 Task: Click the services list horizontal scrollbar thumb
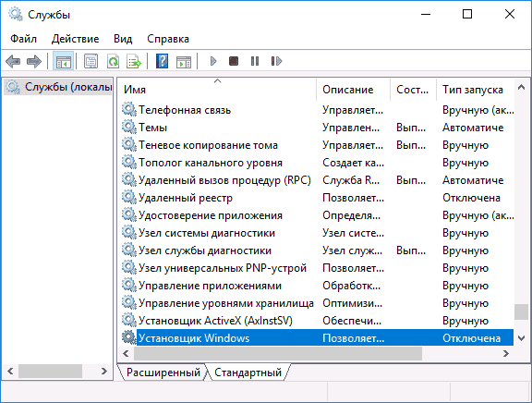tap(278, 353)
